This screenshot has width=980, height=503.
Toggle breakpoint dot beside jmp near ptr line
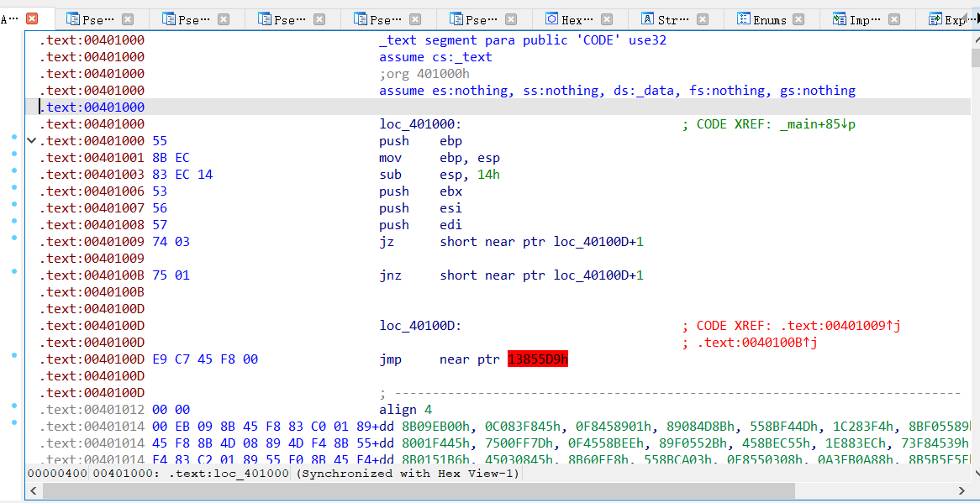[x=14, y=355]
